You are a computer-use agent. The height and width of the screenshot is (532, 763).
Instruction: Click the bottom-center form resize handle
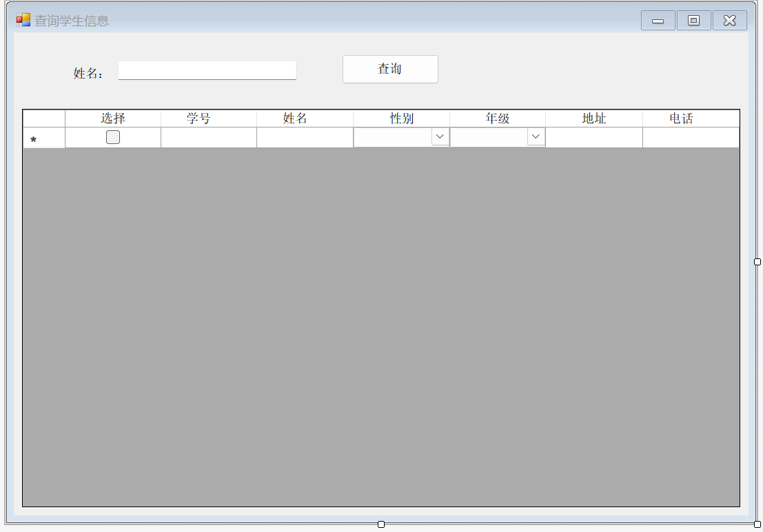[x=381, y=524]
